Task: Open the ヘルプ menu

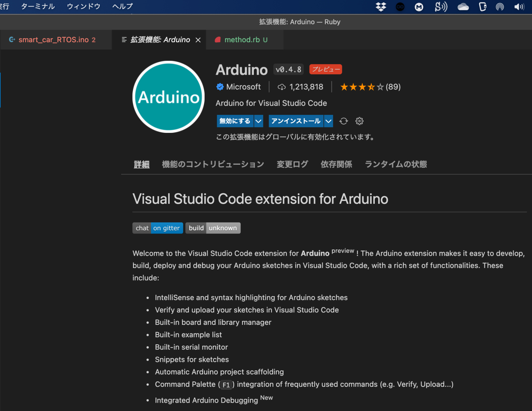Action: pyautogui.click(x=123, y=7)
